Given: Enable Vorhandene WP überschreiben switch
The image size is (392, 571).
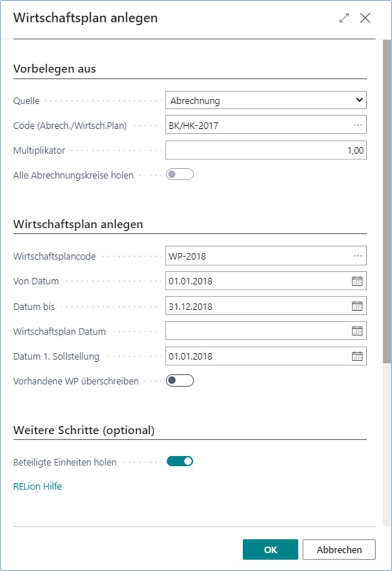Looking at the screenshot, I should coord(180,381).
